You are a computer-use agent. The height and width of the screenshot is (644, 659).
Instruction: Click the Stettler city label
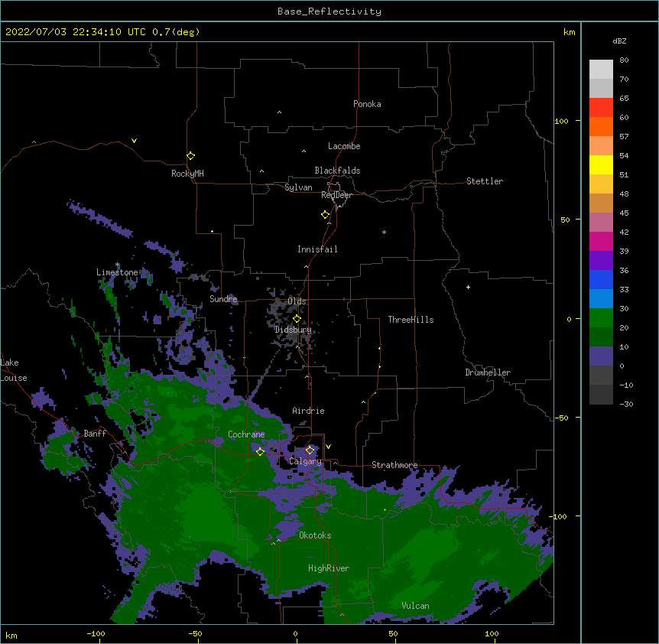click(485, 181)
